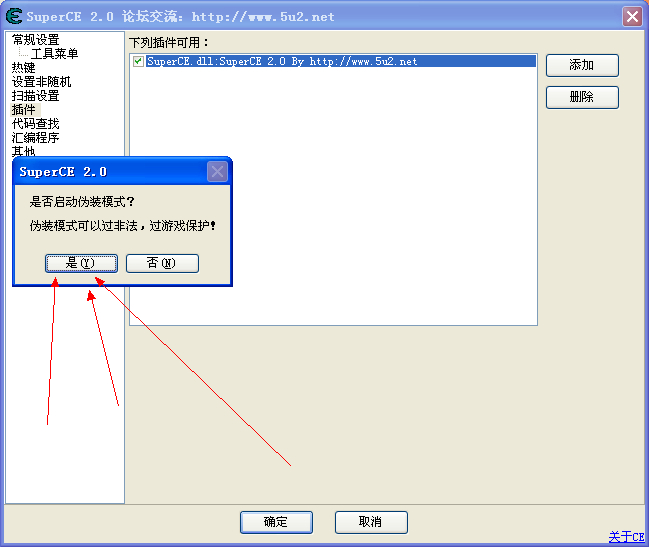Open 热键 settings page
The image size is (649, 547).
(x=24, y=67)
